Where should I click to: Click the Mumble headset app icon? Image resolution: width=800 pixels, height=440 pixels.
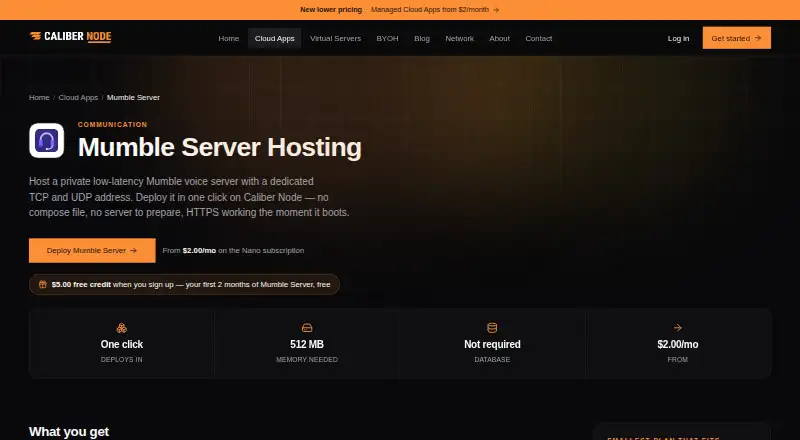coord(46,140)
